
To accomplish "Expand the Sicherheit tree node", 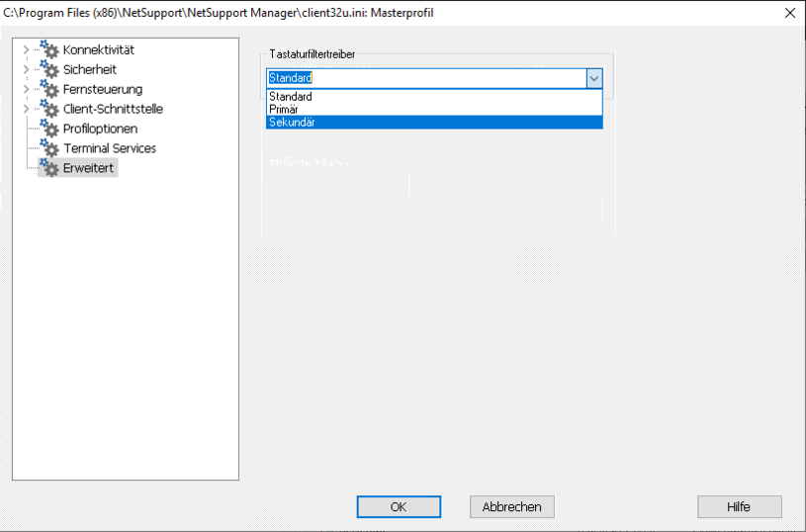I will (26, 69).
